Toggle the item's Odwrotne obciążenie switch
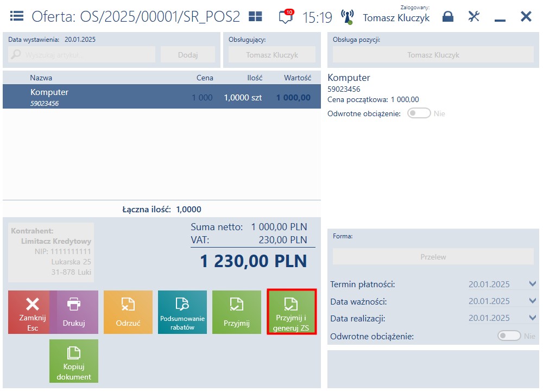Viewport: 543px width, 392px height. [419, 113]
